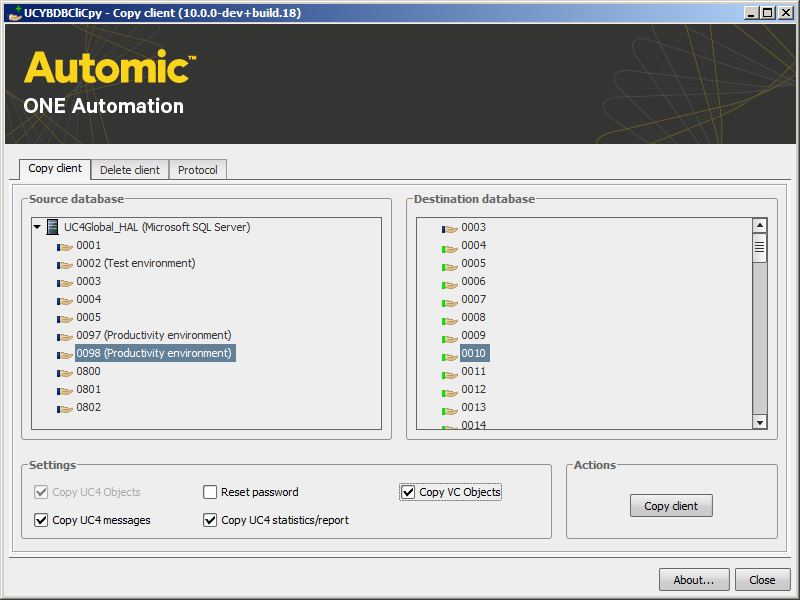Screen dimensions: 800x600
Task: Select source client 0002 (Test environment)
Action: point(136,263)
